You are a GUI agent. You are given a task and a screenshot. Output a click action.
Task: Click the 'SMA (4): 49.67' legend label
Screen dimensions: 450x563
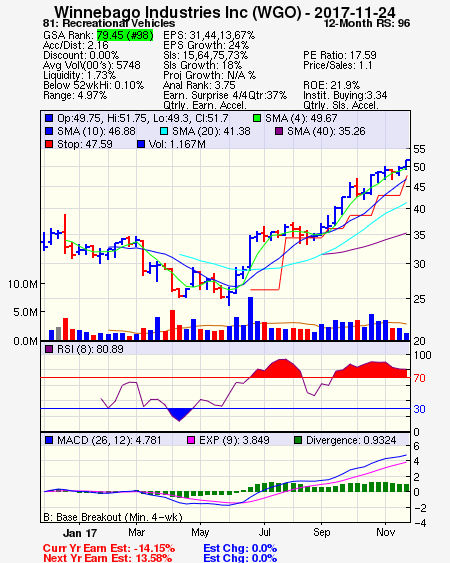(x=301, y=118)
